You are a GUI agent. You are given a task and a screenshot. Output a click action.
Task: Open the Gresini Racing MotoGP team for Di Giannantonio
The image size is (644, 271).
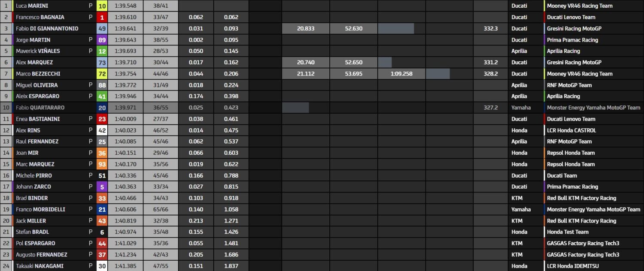pos(574,29)
